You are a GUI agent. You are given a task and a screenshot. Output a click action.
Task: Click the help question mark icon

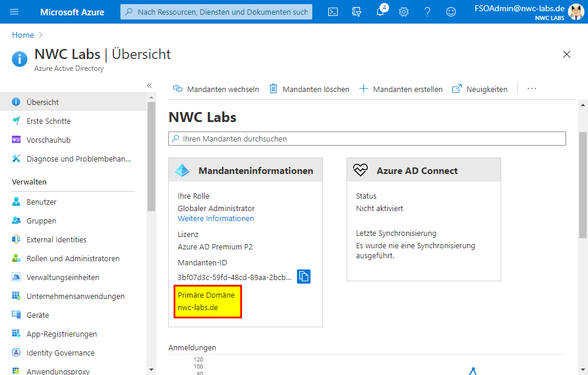coord(427,12)
